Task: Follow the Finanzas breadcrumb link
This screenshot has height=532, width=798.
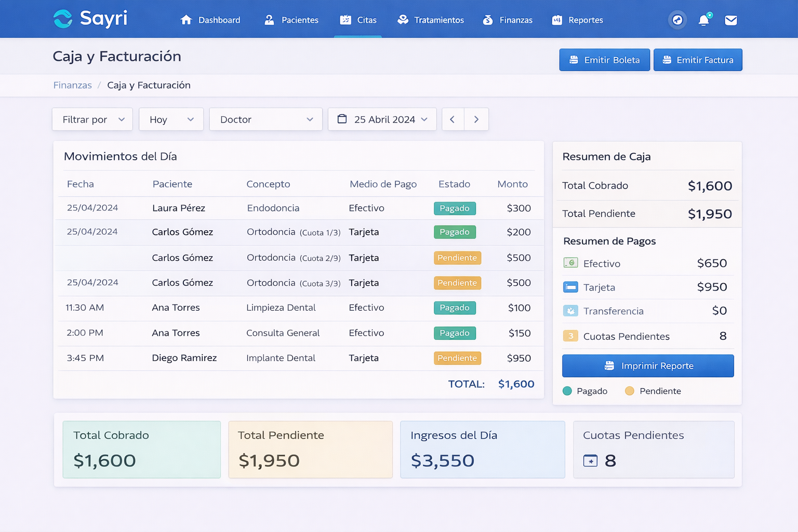Action: coord(73,85)
